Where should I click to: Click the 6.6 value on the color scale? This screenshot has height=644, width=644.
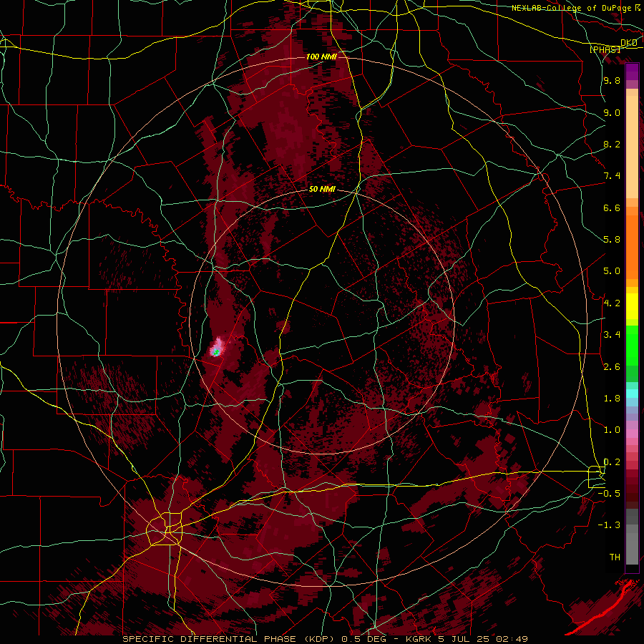612,208
